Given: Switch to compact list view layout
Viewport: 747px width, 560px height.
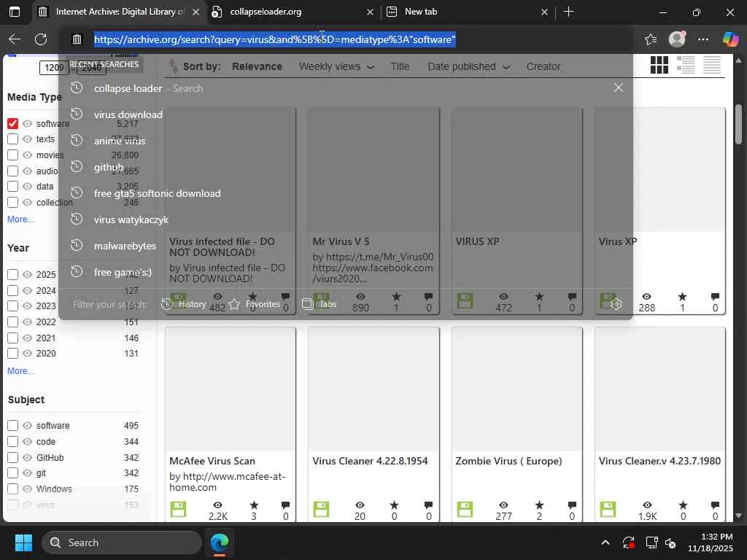Looking at the screenshot, I should pyautogui.click(x=712, y=65).
